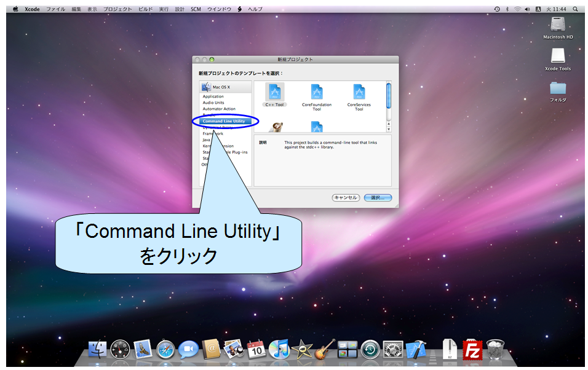Open iChat from the Dock

click(x=188, y=349)
